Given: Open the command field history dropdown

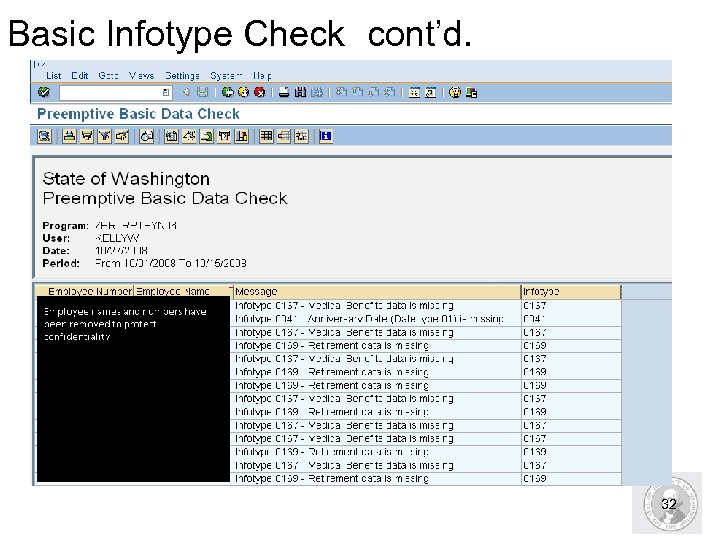Looking at the screenshot, I should 166,93.
